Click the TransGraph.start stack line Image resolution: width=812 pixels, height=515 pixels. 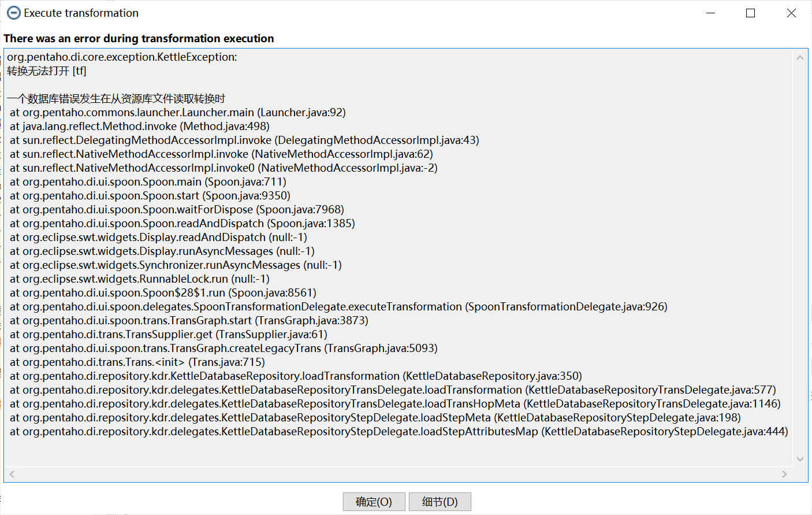click(189, 321)
